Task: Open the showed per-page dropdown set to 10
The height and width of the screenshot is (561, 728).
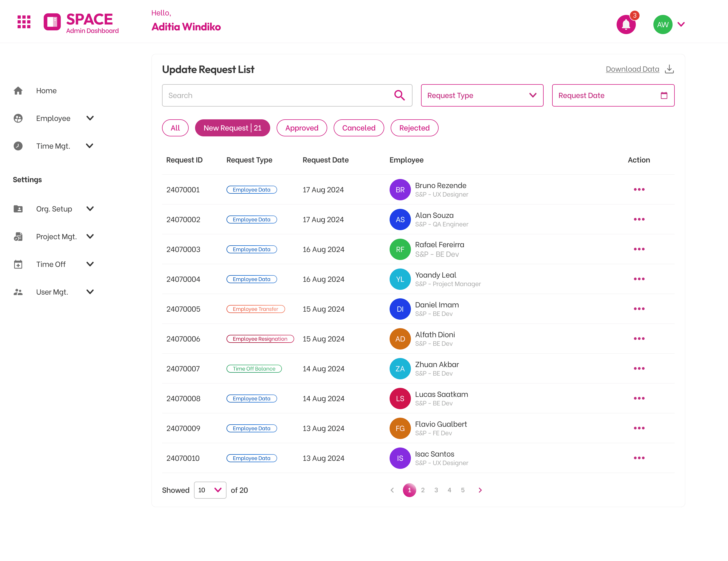Action: [210, 490]
